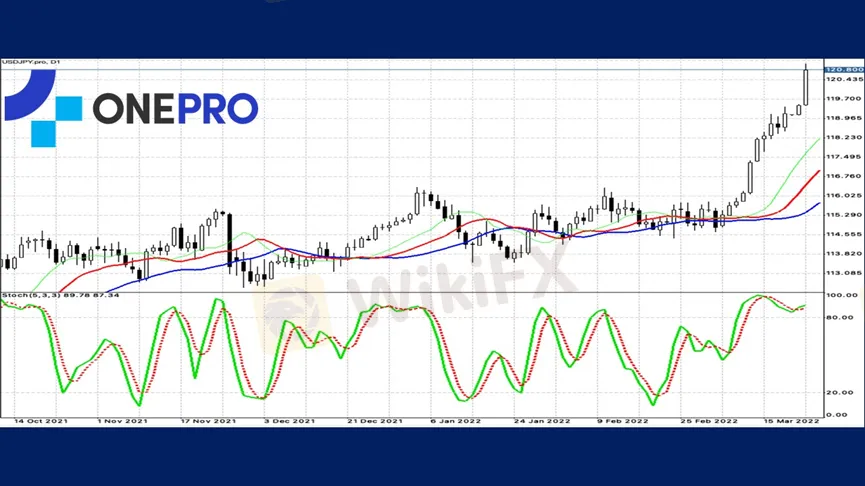Click the 0.00 stochastic scale value

[x=837, y=414]
